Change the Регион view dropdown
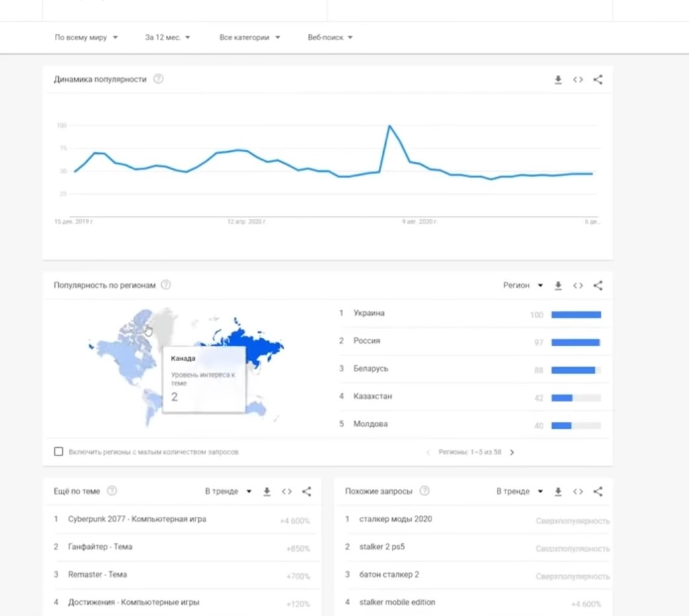 (x=523, y=285)
